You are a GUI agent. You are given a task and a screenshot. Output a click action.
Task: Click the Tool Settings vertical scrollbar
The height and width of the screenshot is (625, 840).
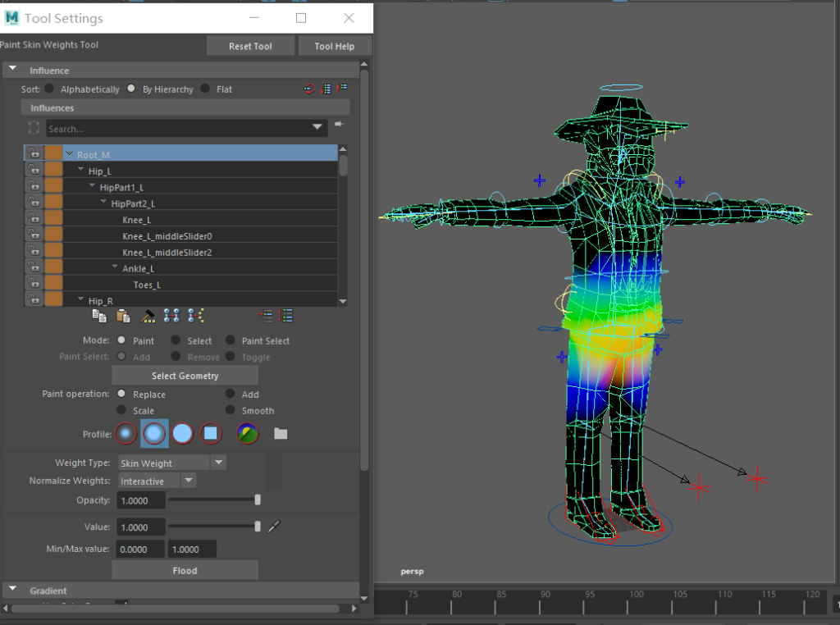pyautogui.click(x=364, y=269)
